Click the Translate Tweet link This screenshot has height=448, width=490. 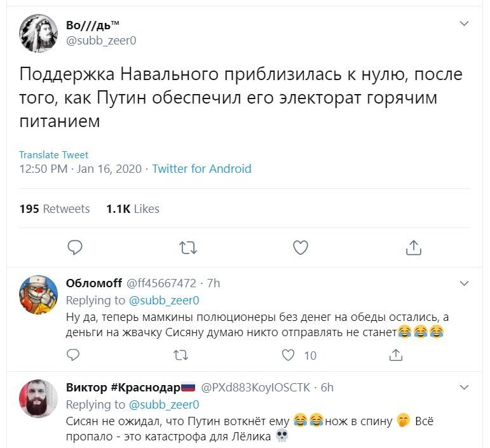coord(54,154)
